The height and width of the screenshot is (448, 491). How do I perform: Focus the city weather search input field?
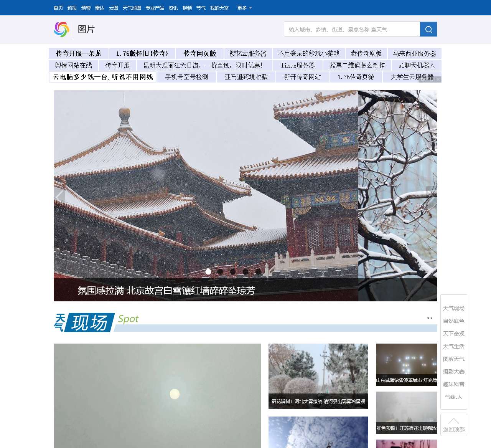[x=352, y=29]
